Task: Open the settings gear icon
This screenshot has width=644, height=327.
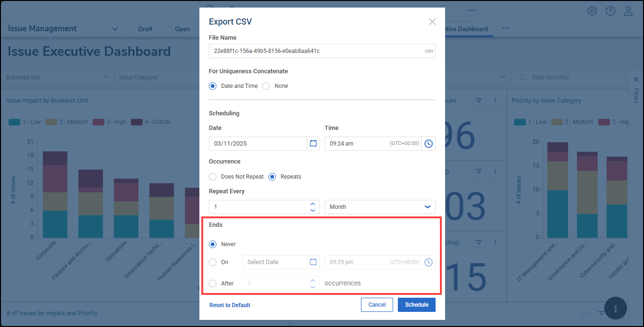Action: 592,11
